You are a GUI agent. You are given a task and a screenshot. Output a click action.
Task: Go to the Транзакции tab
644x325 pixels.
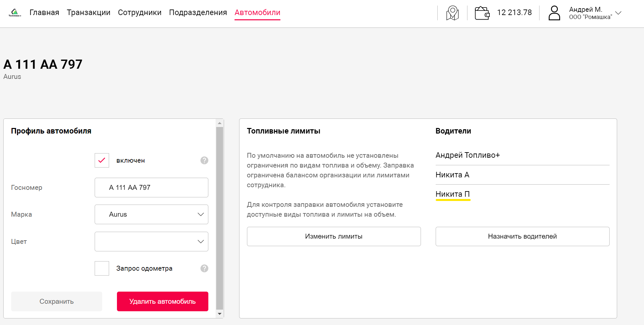click(88, 12)
